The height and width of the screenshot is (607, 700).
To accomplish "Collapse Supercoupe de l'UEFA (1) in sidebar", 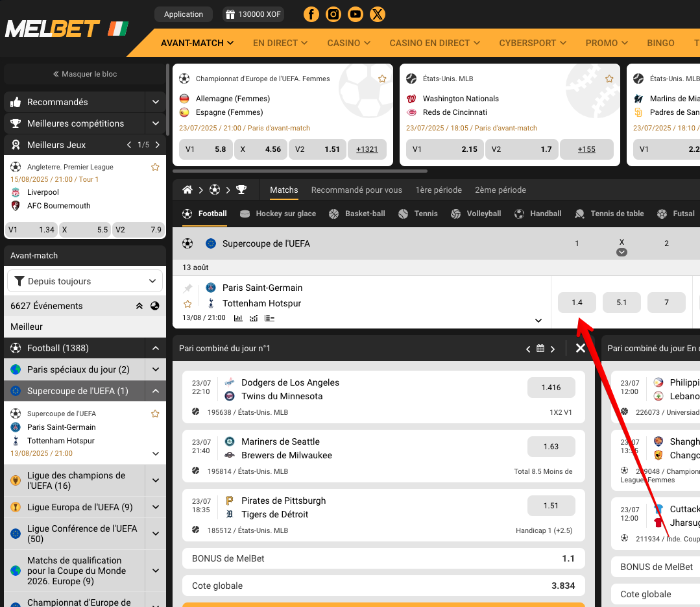I will [x=155, y=391].
